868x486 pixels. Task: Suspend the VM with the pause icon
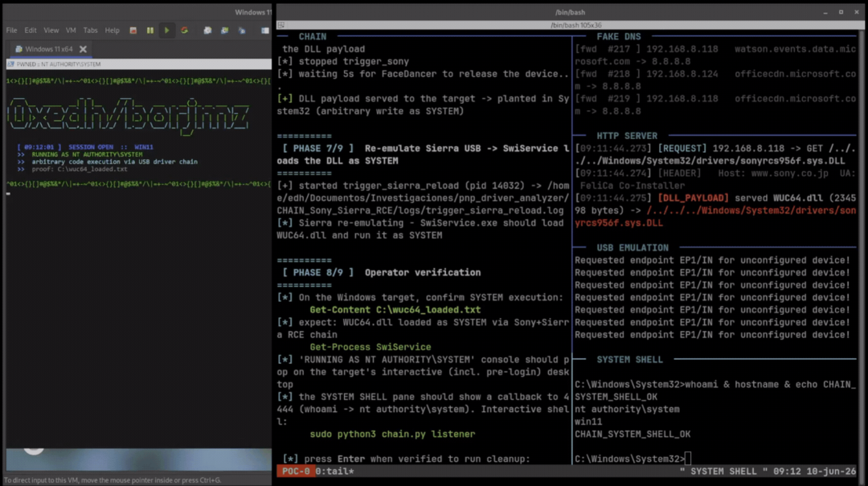(150, 31)
